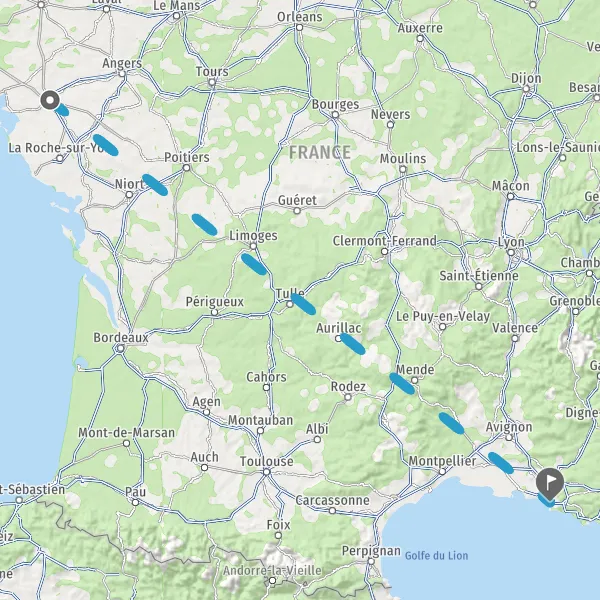Click the Clermont-Ferrand city marker
Viewport: 600px width, 600px height.
click(x=385, y=252)
